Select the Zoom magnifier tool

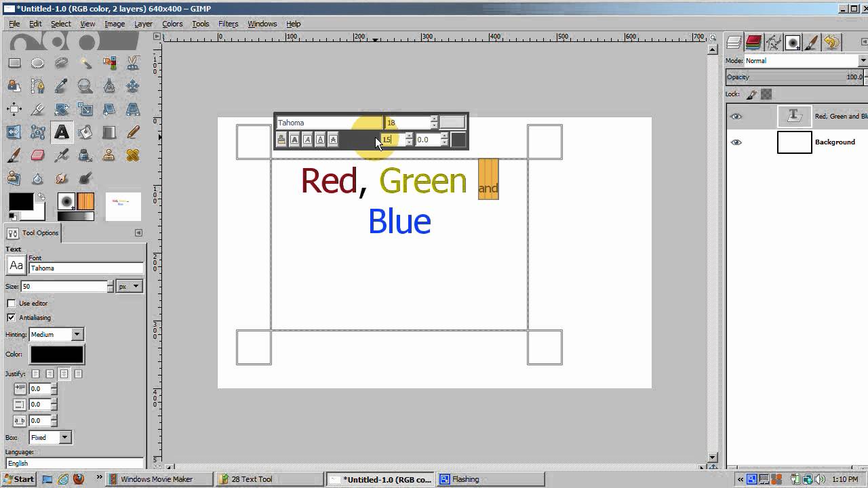[x=85, y=86]
